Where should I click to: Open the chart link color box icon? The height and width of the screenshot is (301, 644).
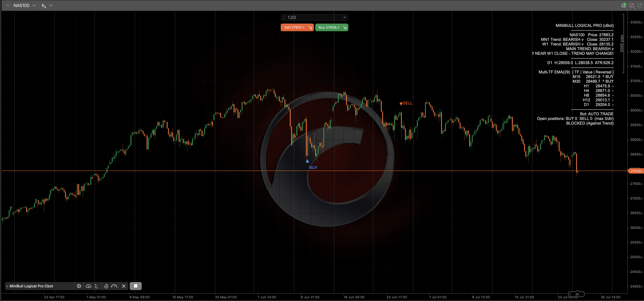(632, 5)
